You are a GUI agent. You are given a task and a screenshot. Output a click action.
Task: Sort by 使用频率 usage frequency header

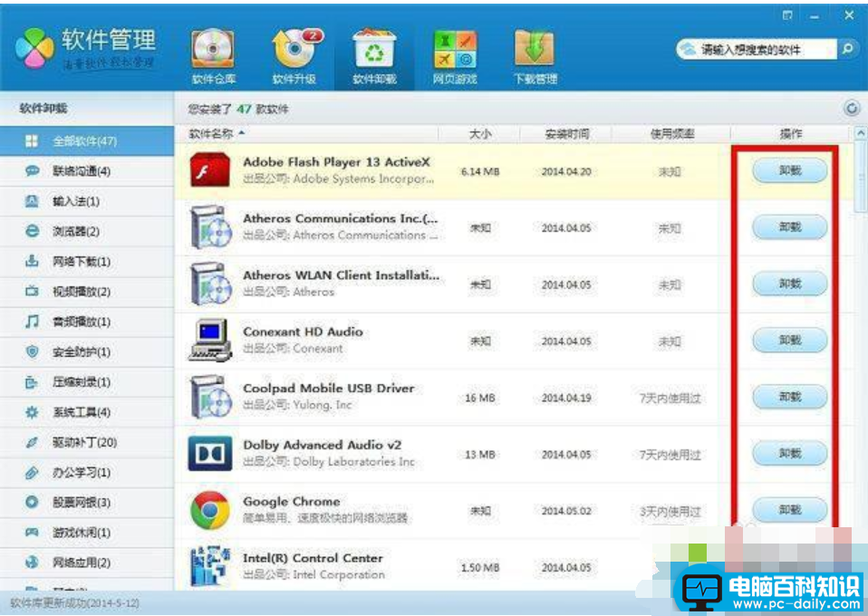coord(671,133)
